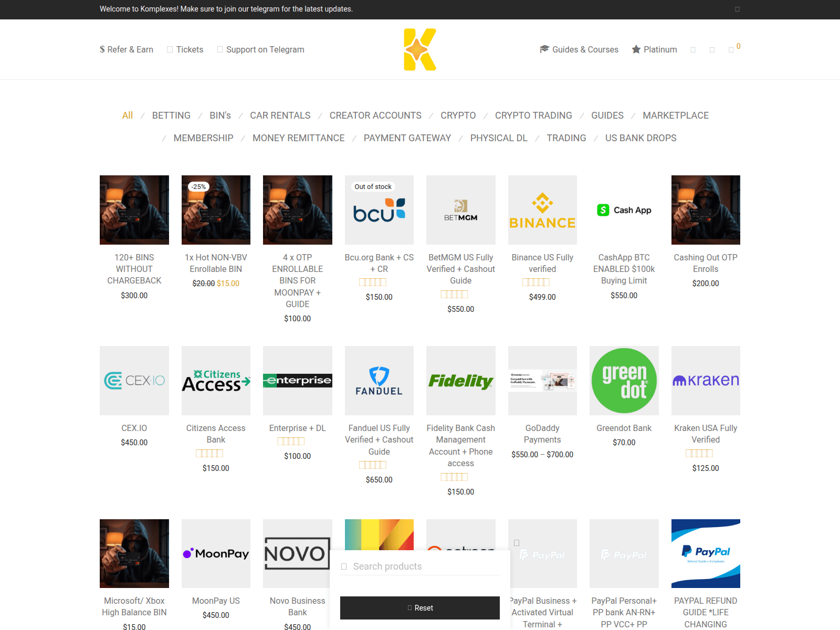Open the bcu out of stock thumbnail

(379, 210)
